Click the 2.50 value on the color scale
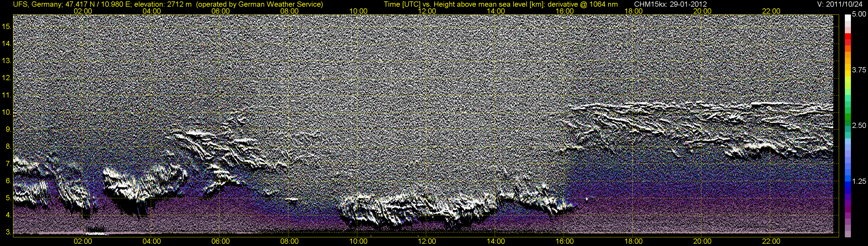 click(859, 125)
